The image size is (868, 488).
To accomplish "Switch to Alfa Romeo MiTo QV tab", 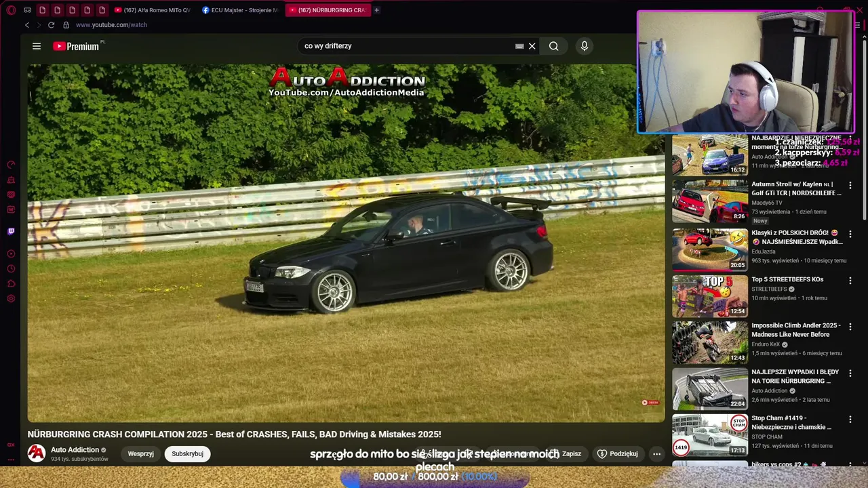I will (153, 10).
